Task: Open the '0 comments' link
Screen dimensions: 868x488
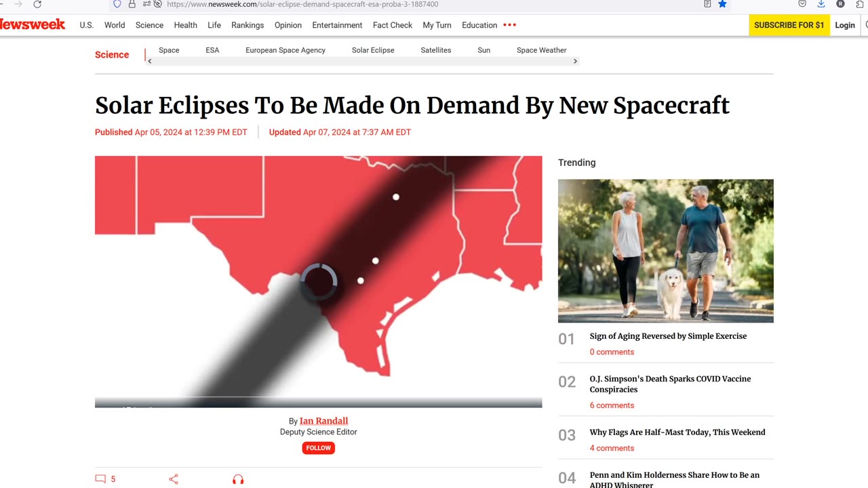Action: click(612, 352)
